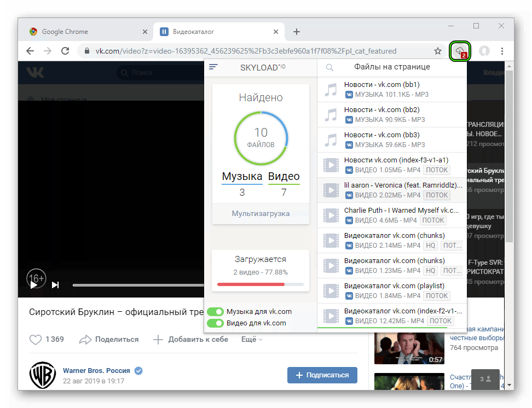Open a new Chrome tab
The height and width of the screenshot is (408, 532).
pos(297,32)
